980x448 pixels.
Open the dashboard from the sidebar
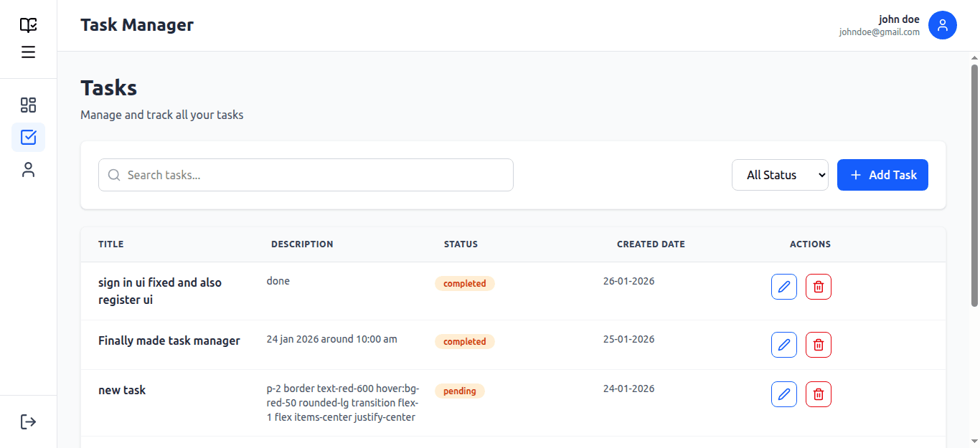point(29,105)
